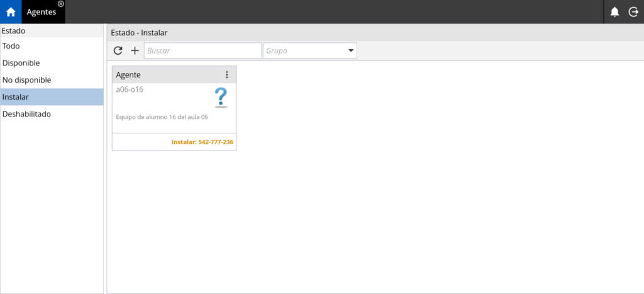The width and height of the screenshot is (644, 294).
Task: Click the Agente card header
Action: pyautogui.click(x=174, y=75)
